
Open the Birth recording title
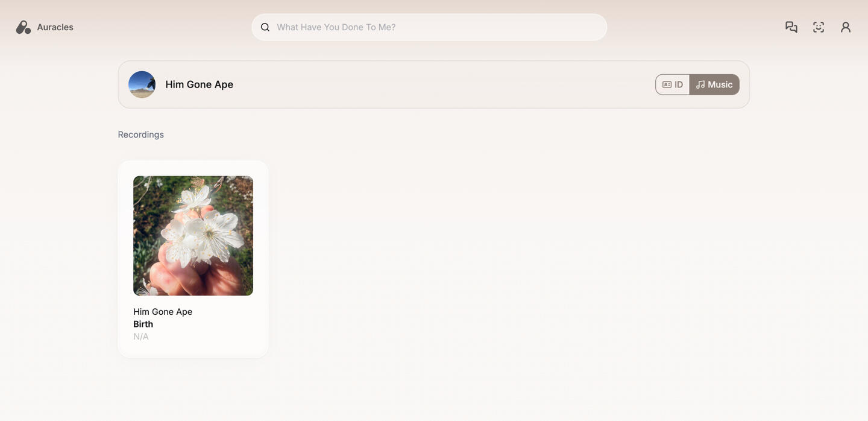[143, 324]
